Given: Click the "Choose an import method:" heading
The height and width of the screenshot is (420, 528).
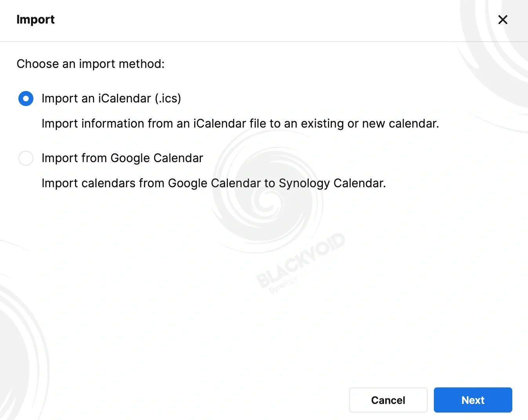Looking at the screenshot, I should click(91, 64).
